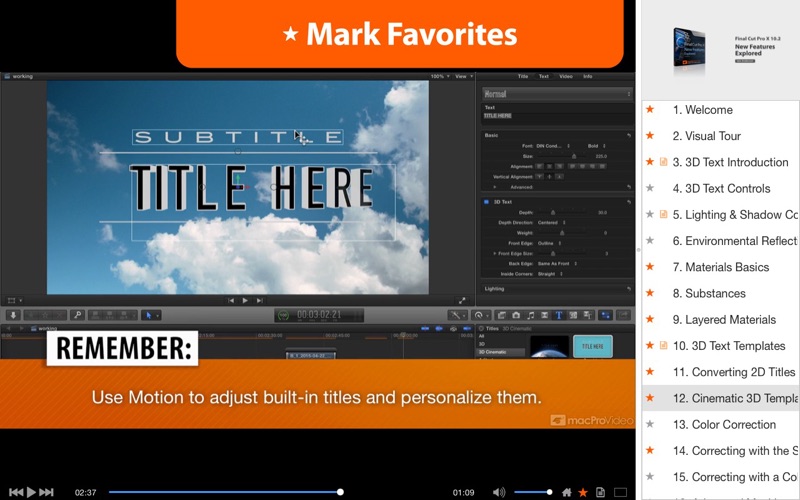Reset the Lighting section with arrow icon
800x500 pixels.
pyautogui.click(x=629, y=289)
